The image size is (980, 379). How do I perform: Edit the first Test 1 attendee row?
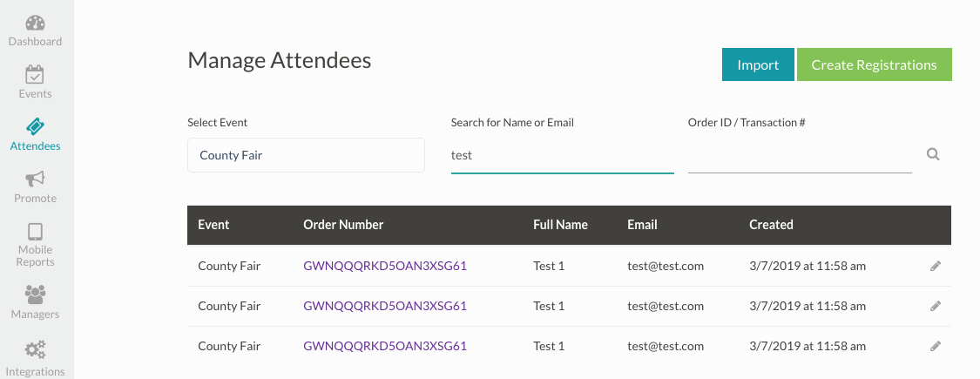[936, 267]
